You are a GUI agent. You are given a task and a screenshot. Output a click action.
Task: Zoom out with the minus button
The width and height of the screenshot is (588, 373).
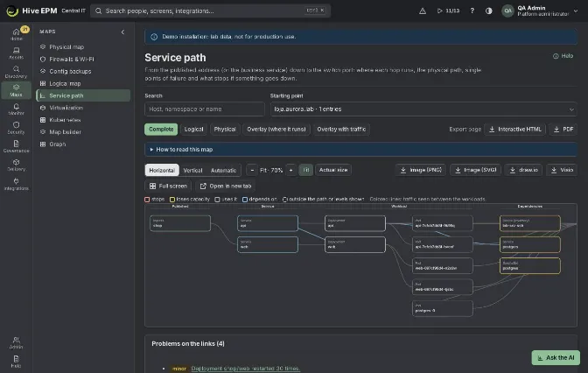[252, 170]
